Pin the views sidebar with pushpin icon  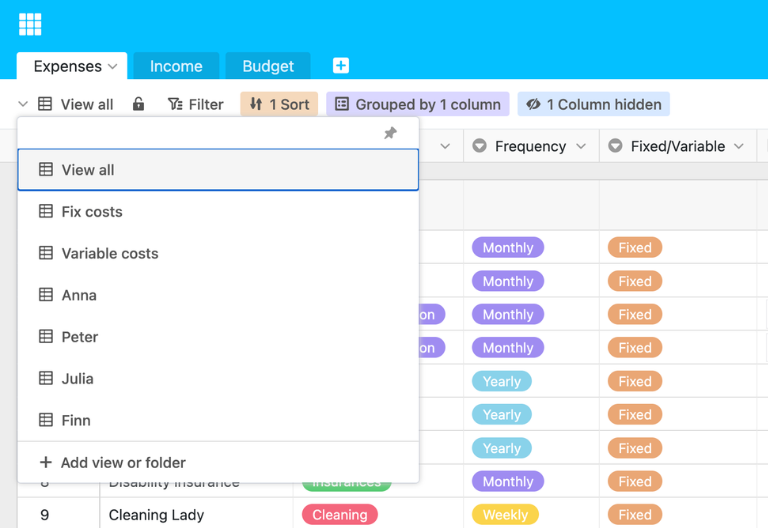tap(390, 133)
